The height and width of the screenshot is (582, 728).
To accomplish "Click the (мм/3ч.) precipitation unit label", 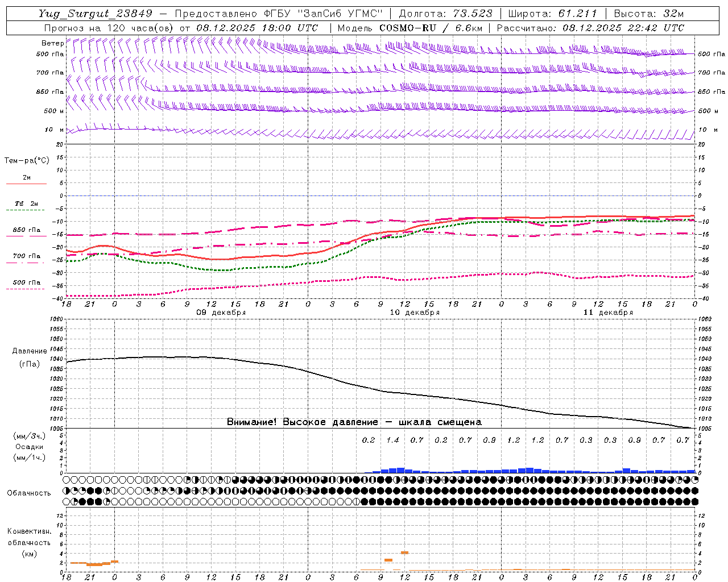I will 29,436.
